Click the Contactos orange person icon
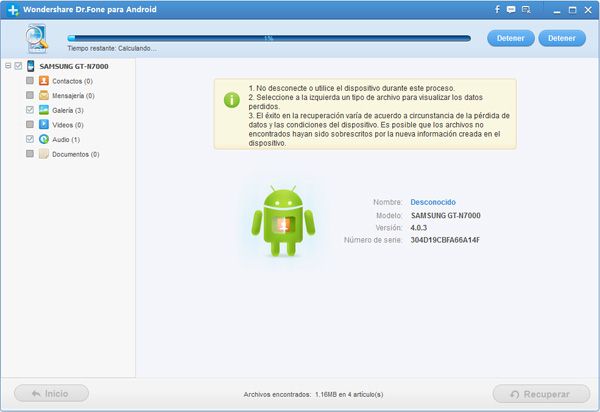 44,81
